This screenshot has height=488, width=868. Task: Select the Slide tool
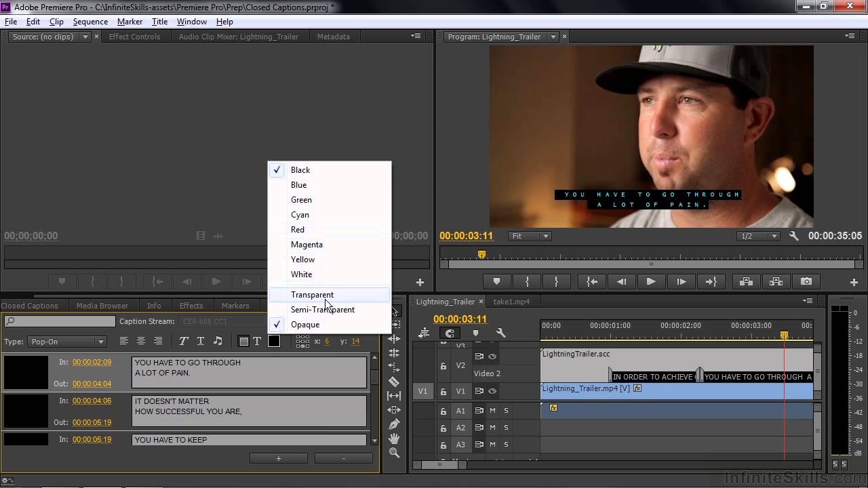pos(394,410)
